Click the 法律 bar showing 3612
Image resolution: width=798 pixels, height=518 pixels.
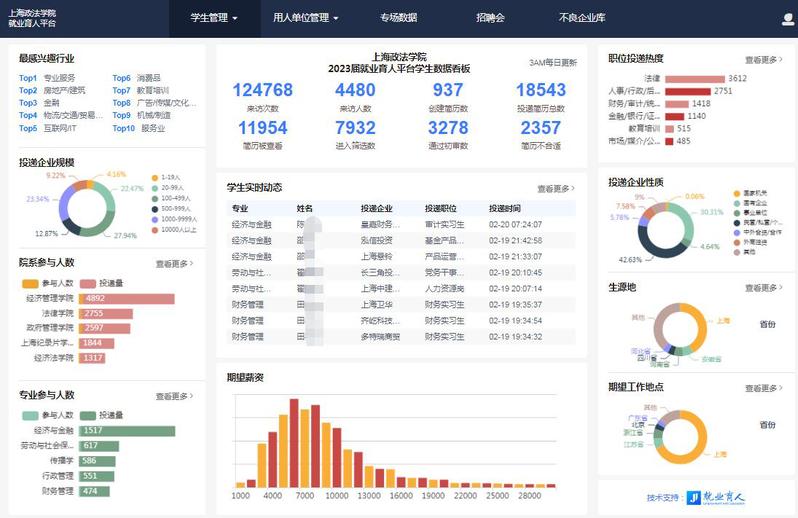click(694, 78)
